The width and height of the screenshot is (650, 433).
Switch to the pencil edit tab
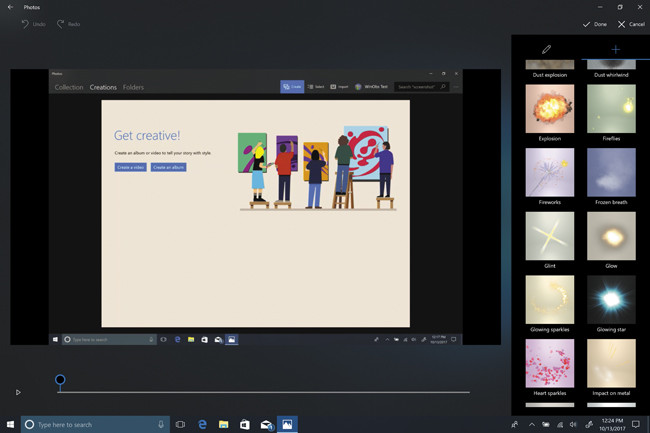pyautogui.click(x=547, y=49)
